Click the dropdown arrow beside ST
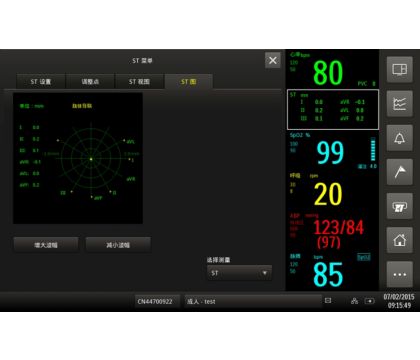Image resolution: width=420 pixels, height=360 pixels. point(264,273)
